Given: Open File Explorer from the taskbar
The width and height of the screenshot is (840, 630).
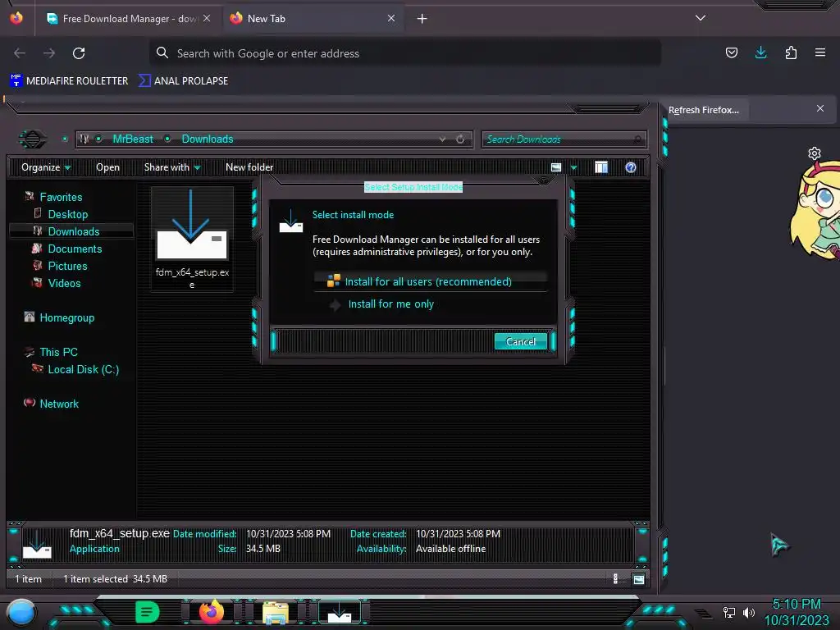Looking at the screenshot, I should pyautogui.click(x=276, y=613).
